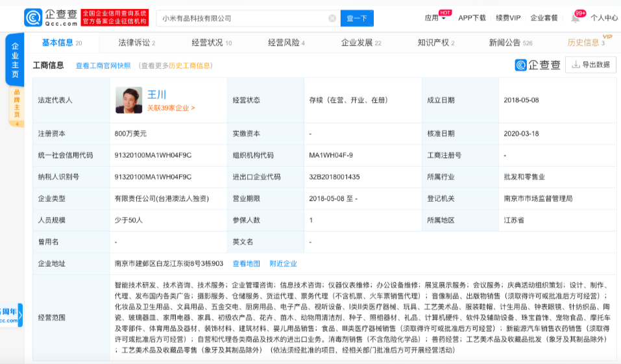Screen dimensions: 621x364
Task: Open legal representative 王川 link
Action: point(157,95)
